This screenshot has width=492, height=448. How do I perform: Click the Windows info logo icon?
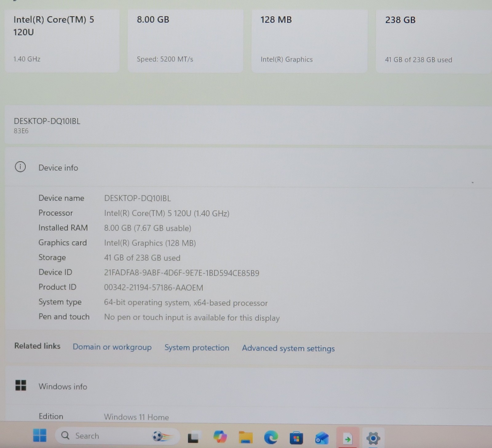tap(21, 385)
